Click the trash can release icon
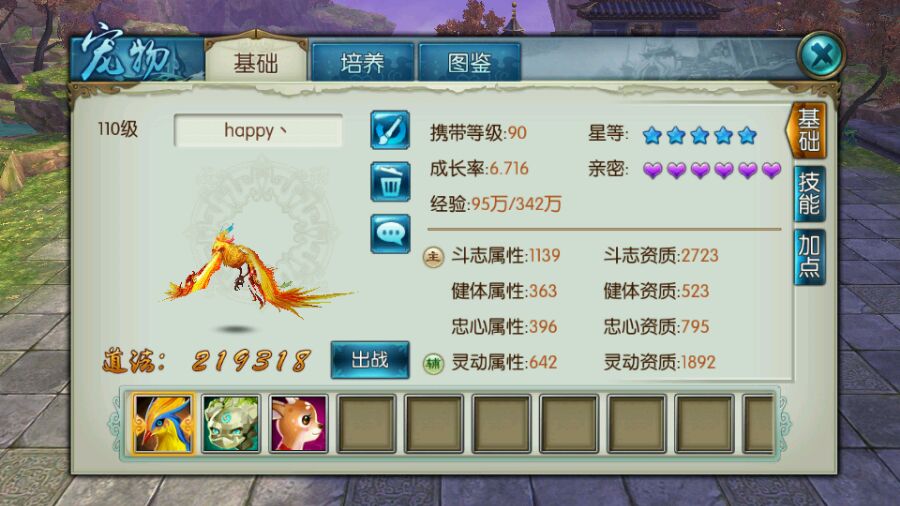The image size is (900, 506). (x=390, y=182)
